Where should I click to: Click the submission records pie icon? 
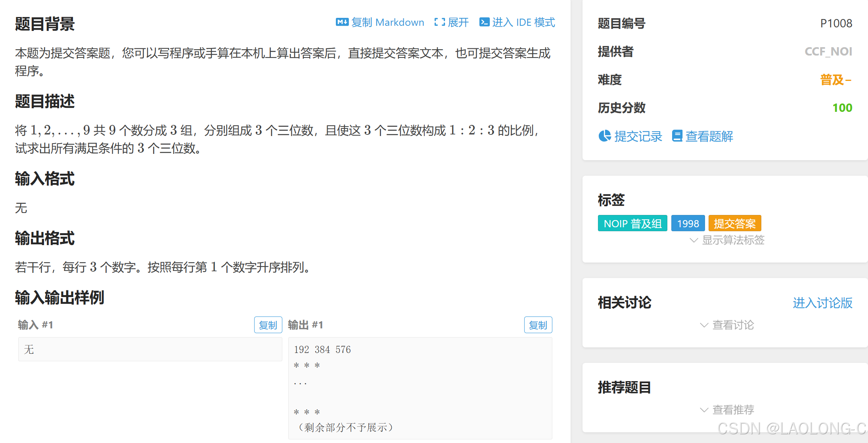click(604, 136)
